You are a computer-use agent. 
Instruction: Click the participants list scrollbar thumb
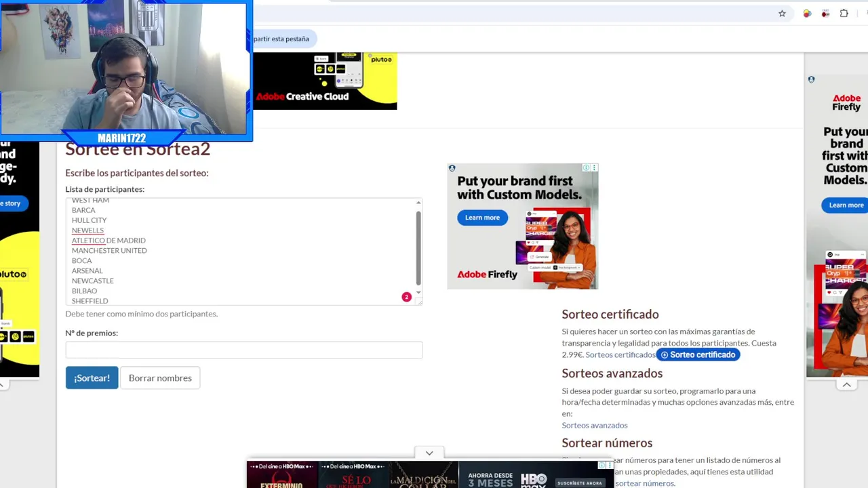[418, 247]
